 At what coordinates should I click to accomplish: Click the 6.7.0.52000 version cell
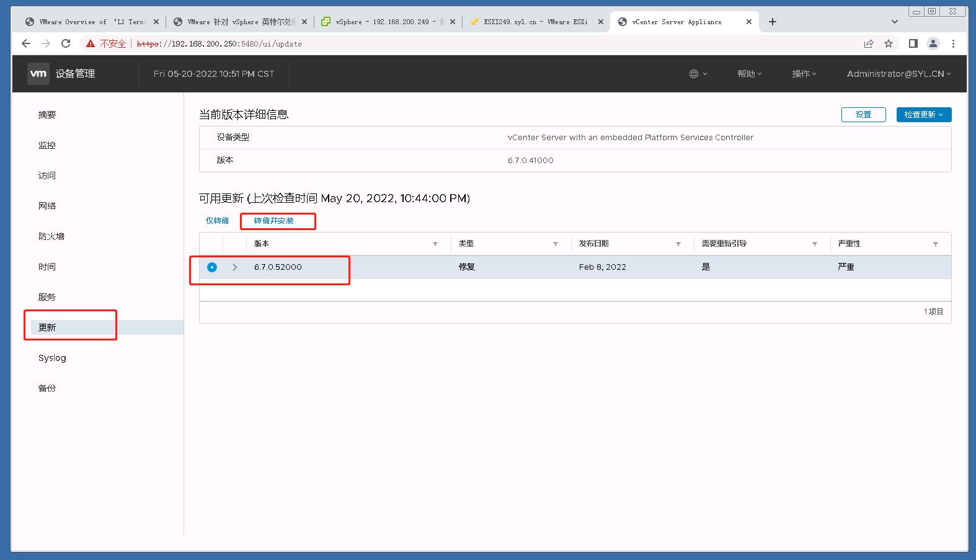coord(278,267)
